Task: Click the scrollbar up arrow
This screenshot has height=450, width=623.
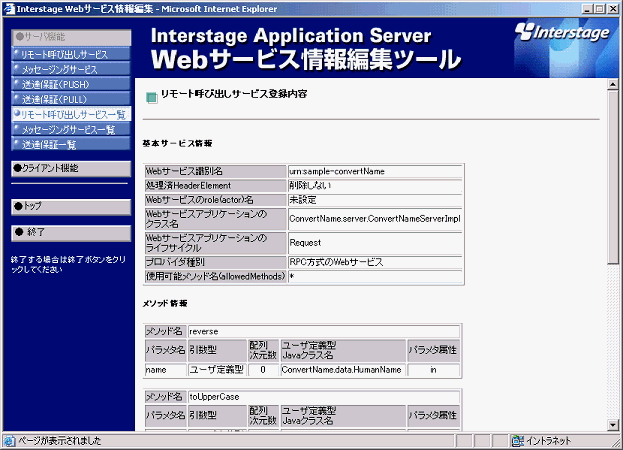Action: point(613,84)
